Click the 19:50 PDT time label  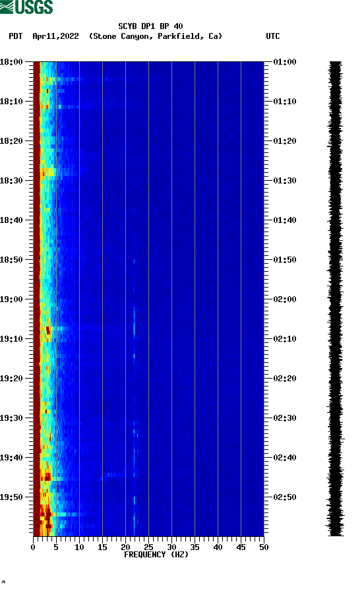point(11,497)
